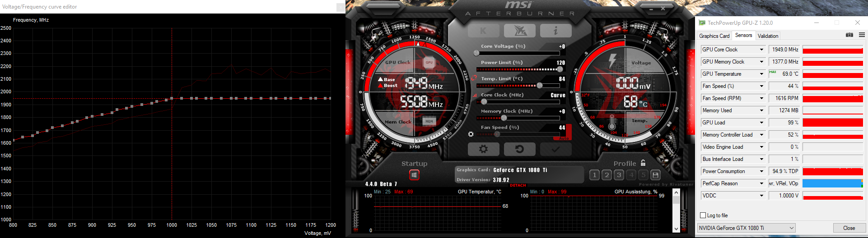Click the Power Limit slider handle
Screen dimensions: 868x238
coord(560,69)
